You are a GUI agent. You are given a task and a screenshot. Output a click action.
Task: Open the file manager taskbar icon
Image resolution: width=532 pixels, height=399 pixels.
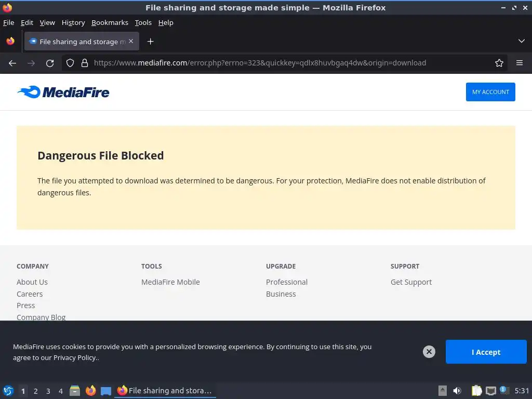pos(75,391)
